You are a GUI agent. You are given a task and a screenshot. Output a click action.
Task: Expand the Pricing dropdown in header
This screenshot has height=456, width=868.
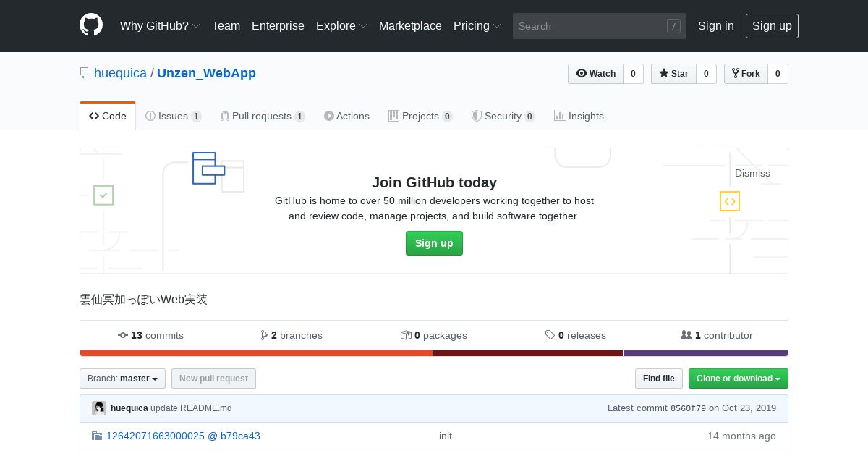click(x=477, y=25)
